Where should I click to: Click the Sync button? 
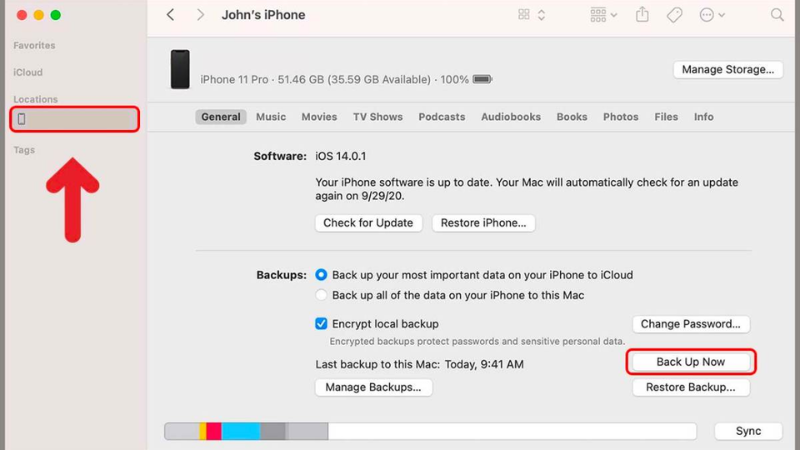click(748, 431)
